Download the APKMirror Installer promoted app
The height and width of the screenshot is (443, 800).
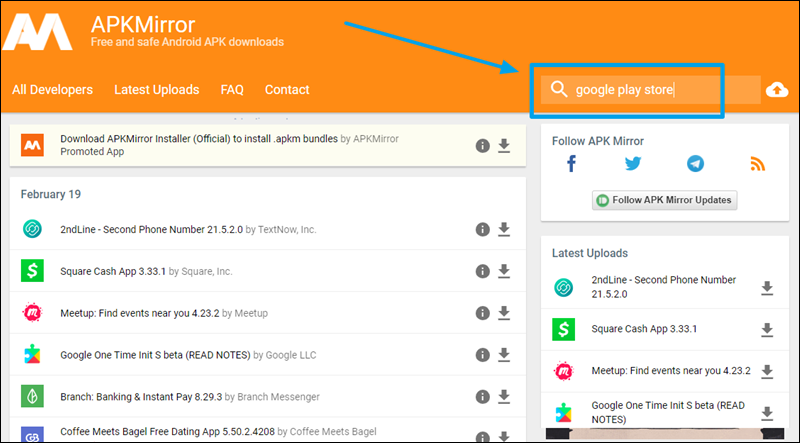504,146
